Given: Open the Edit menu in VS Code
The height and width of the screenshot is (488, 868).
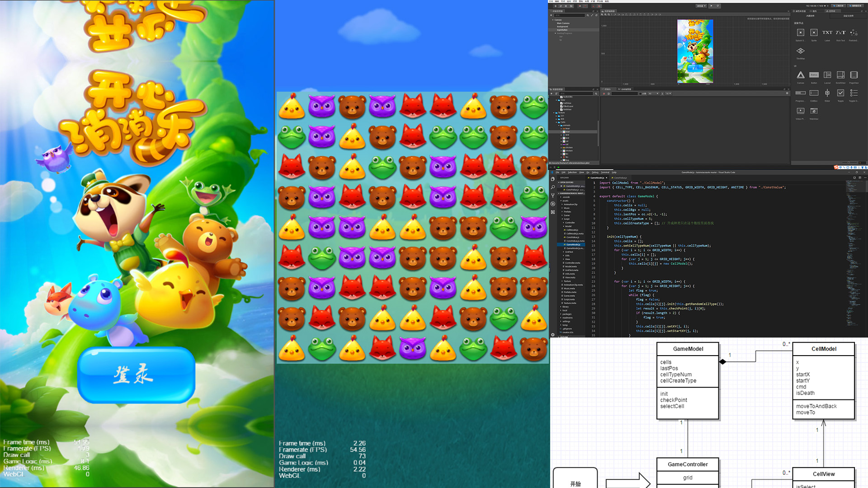Looking at the screenshot, I should [x=563, y=172].
